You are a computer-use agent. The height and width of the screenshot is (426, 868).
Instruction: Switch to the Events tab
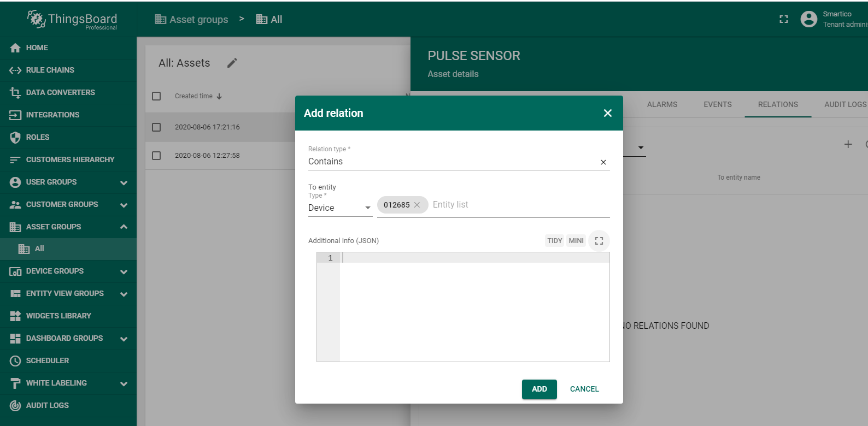tap(717, 104)
